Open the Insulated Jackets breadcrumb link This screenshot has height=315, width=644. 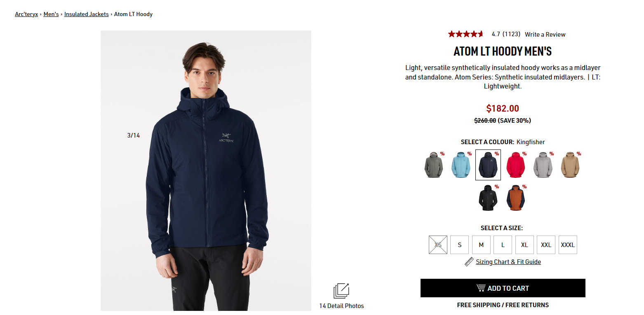pyautogui.click(x=87, y=14)
